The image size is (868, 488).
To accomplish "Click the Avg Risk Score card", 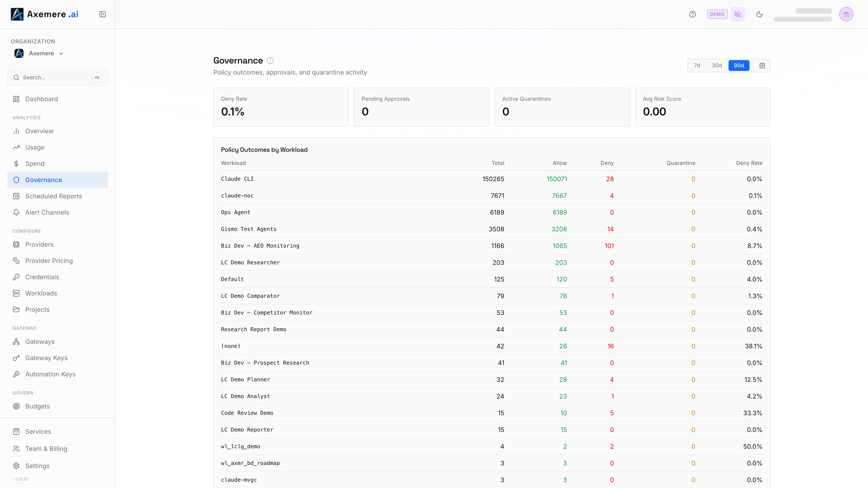I will 703,107.
